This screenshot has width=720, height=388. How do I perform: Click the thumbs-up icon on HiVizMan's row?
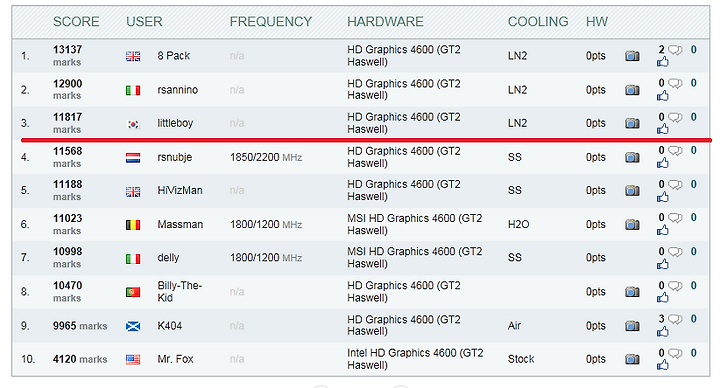pos(663,197)
